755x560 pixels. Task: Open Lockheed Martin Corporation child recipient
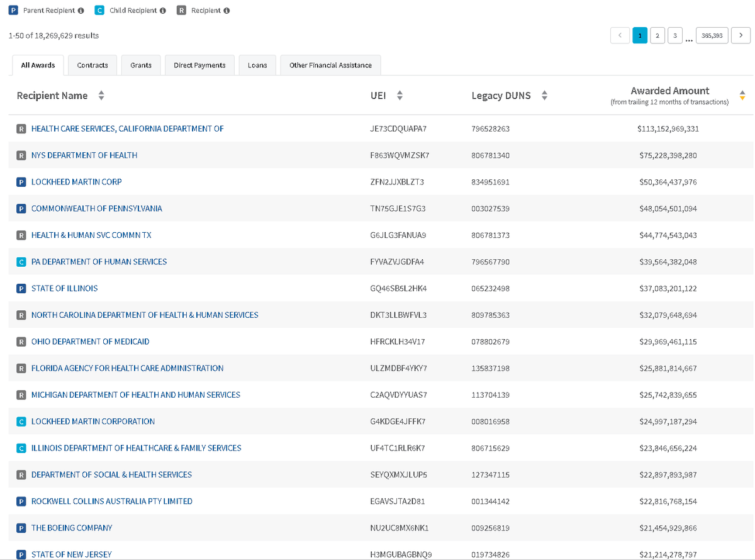[93, 422]
